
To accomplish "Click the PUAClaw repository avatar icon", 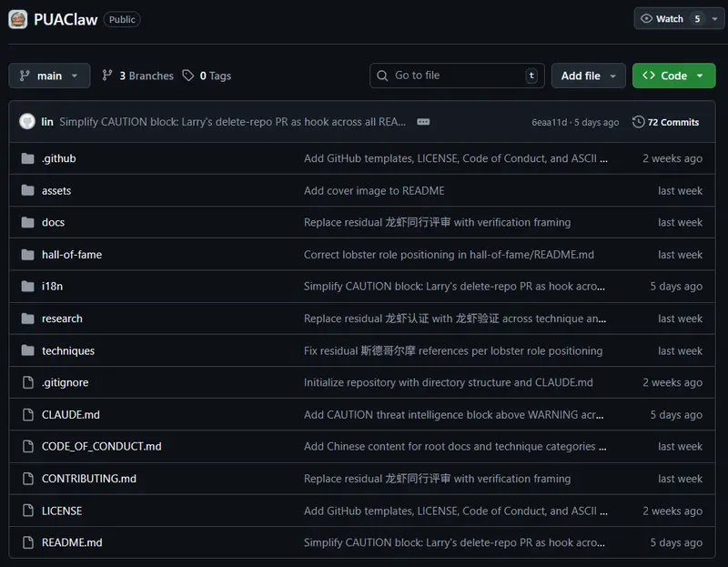I will click(18, 19).
